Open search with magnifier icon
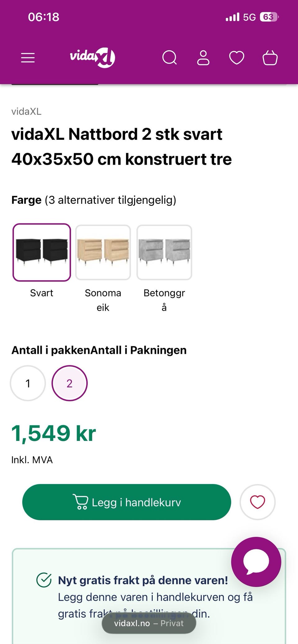This screenshot has width=298, height=644. (169, 58)
